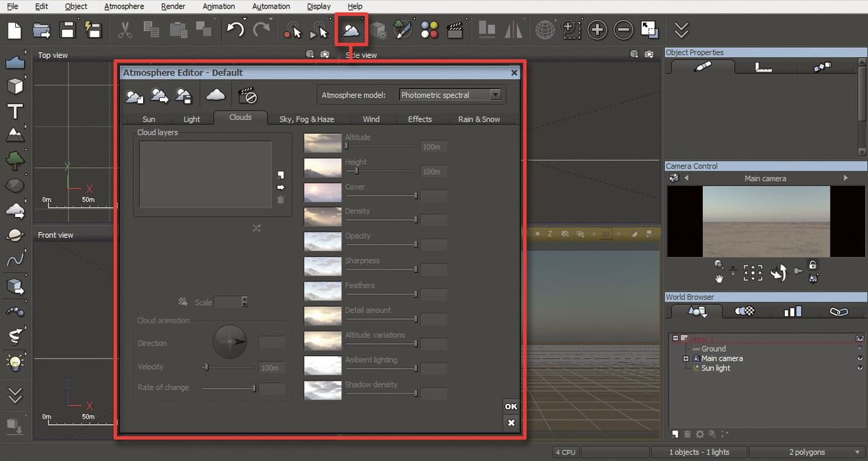Switch to the Sky, Fog & Haze tab
Screen dimensions: 868x461
pyautogui.click(x=307, y=119)
